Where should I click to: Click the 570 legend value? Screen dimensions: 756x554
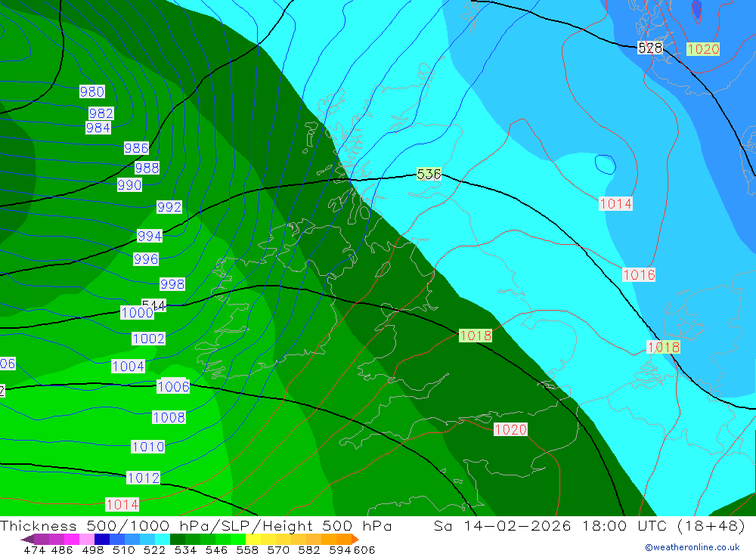click(x=277, y=549)
